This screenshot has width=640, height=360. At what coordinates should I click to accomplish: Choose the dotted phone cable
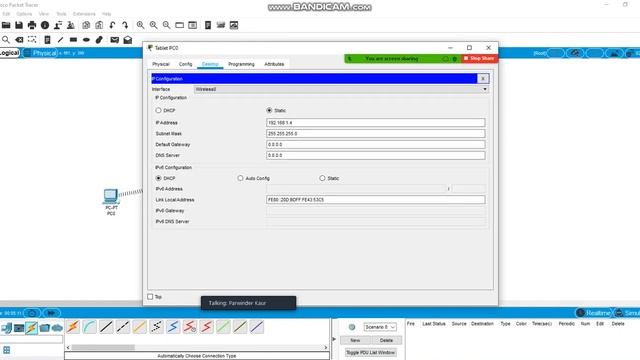pyautogui.click(x=156, y=327)
